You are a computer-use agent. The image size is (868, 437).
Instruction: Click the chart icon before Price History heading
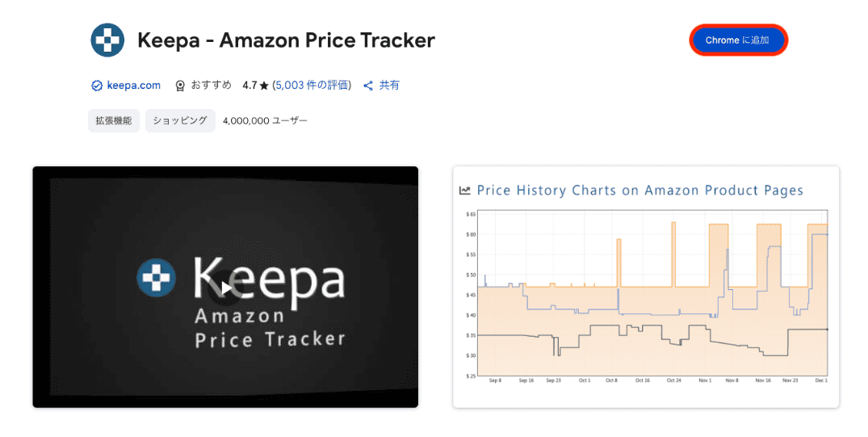(465, 191)
